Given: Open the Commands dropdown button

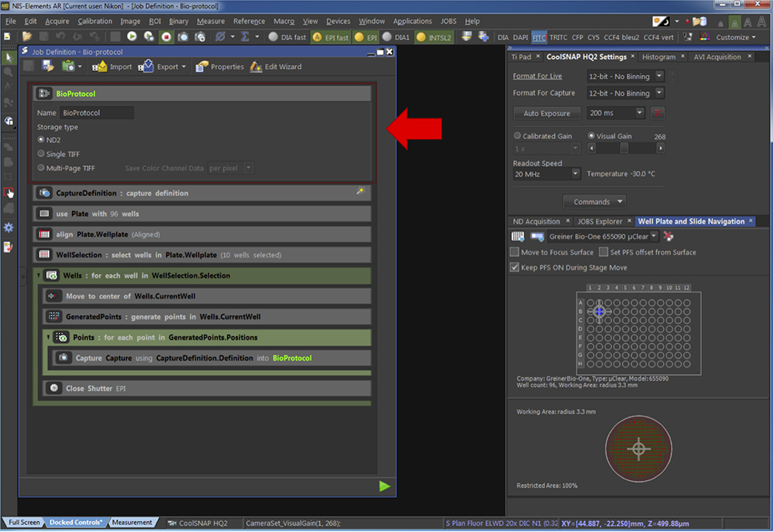Looking at the screenshot, I should [x=594, y=202].
